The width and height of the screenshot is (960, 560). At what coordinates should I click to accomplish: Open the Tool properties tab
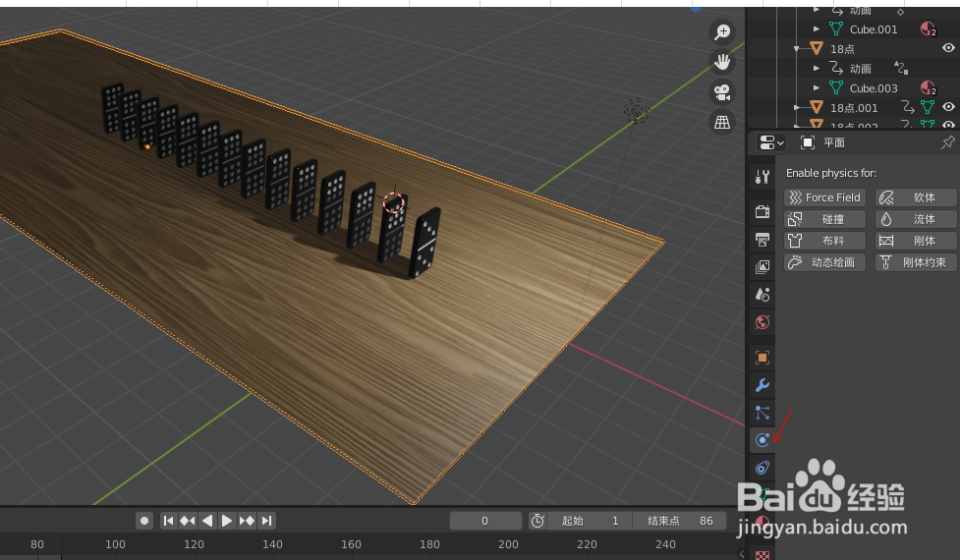pyautogui.click(x=762, y=177)
